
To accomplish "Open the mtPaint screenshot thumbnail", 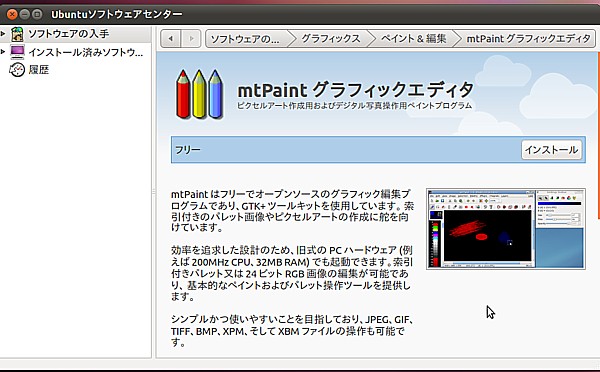I will pos(506,229).
